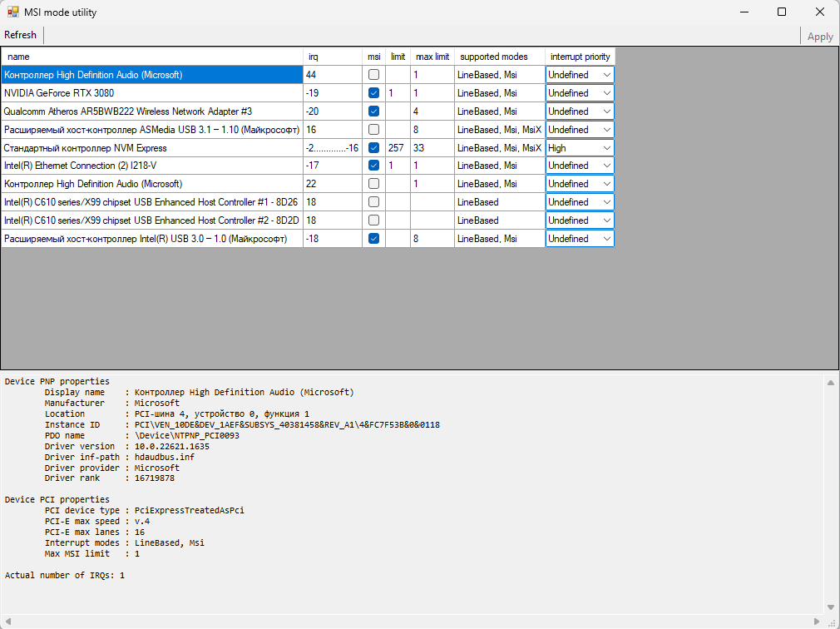
Task: Toggle MSI checkbox for ASMedia USB 3.1 controller
Action: (374, 130)
